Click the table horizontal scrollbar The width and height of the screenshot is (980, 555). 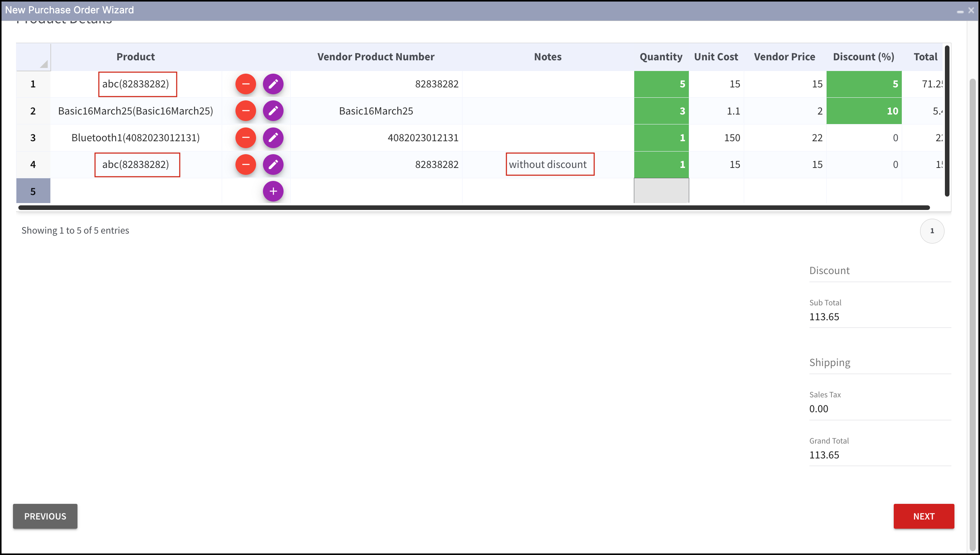tap(474, 208)
